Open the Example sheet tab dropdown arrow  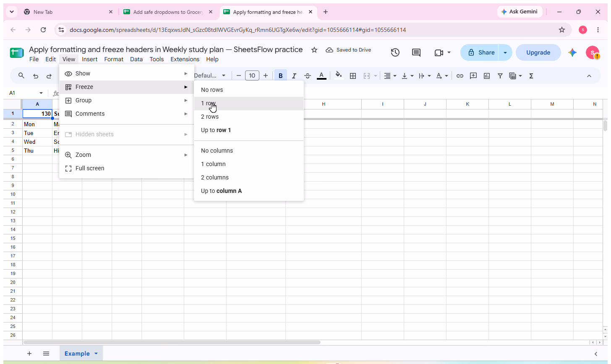click(x=96, y=354)
